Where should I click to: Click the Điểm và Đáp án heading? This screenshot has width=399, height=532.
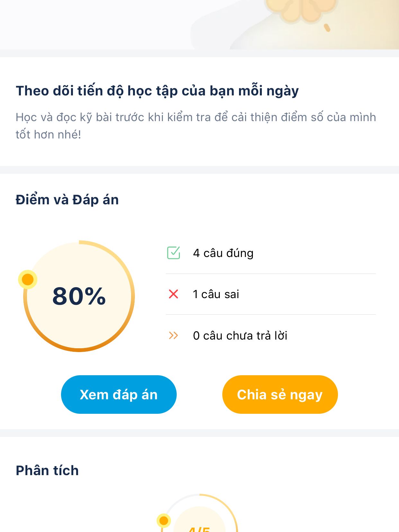(x=67, y=199)
